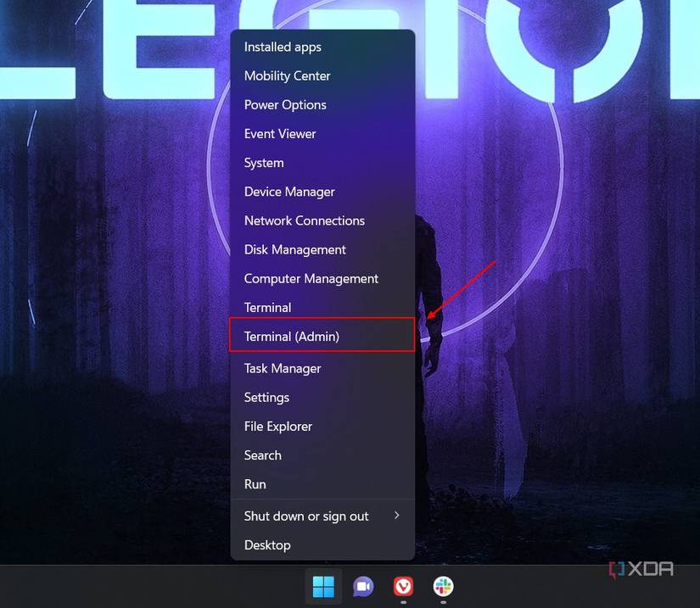Expand the Shut down or sign out submenu
The width and height of the screenshot is (700, 608).
click(305, 516)
